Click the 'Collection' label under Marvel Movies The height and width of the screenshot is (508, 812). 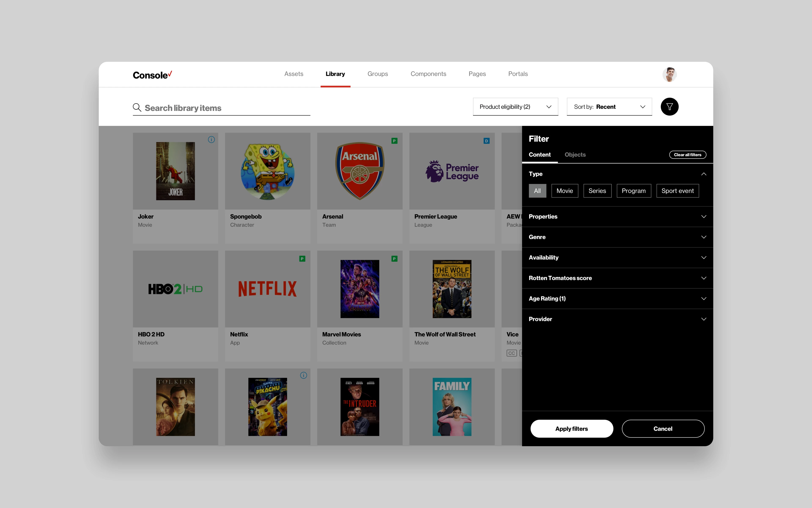pyautogui.click(x=334, y=343)
